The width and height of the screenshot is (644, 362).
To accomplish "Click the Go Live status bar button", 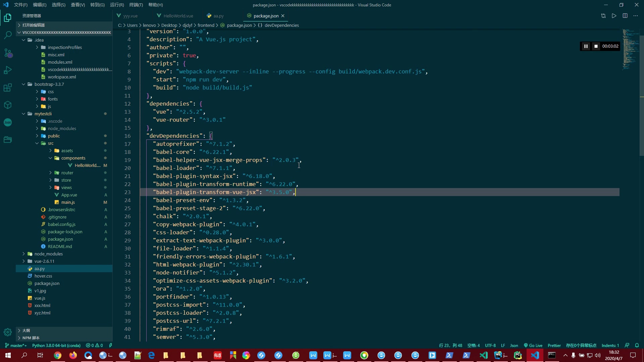I will point(533,346).
